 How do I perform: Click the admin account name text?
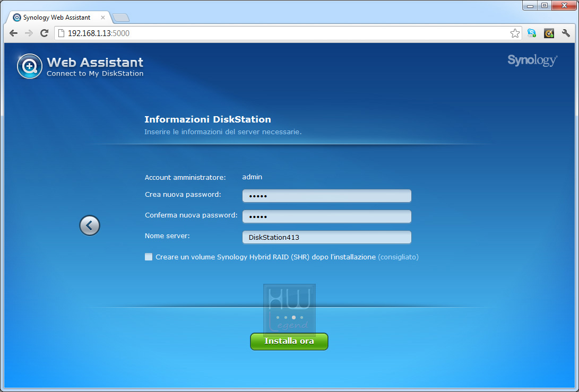[x=252, y=177]
